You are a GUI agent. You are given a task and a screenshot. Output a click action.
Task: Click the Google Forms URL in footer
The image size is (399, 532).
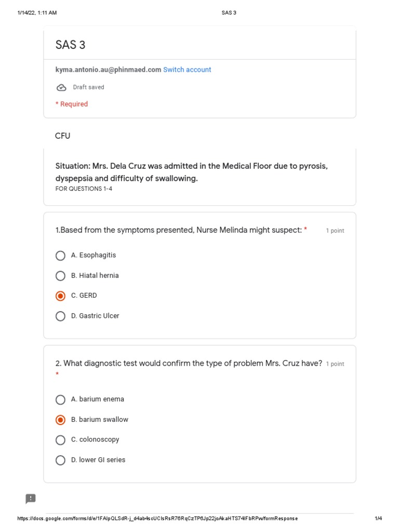point(157,518)
